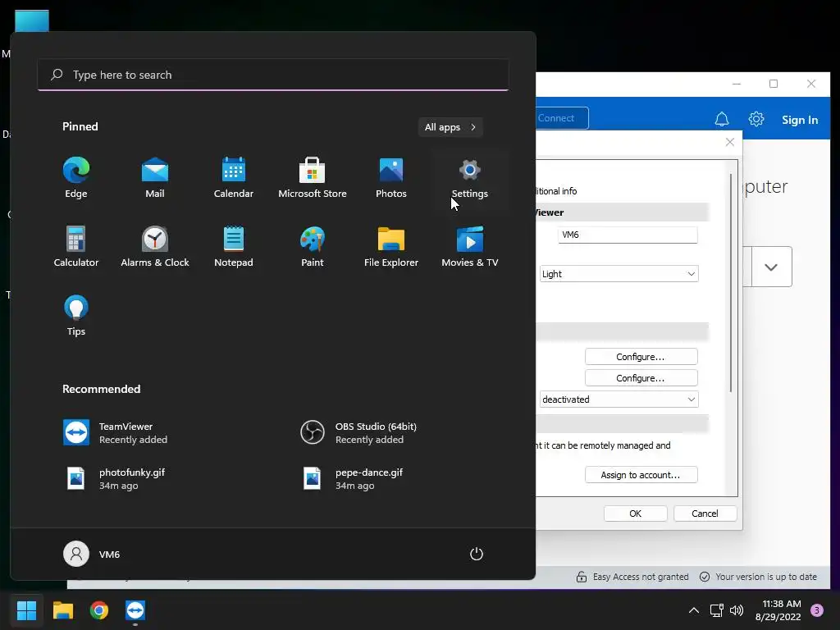Image resolution: width=840 pixels, height=630 pixels.
Task: Click Easy Access not granted status
Action: [632, 577]
